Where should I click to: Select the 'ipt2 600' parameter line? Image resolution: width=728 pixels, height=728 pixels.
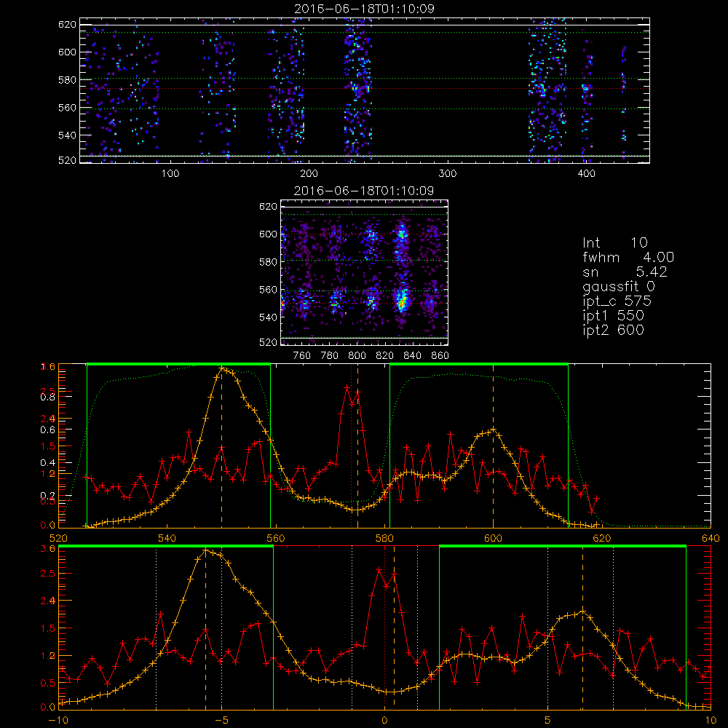613,330
